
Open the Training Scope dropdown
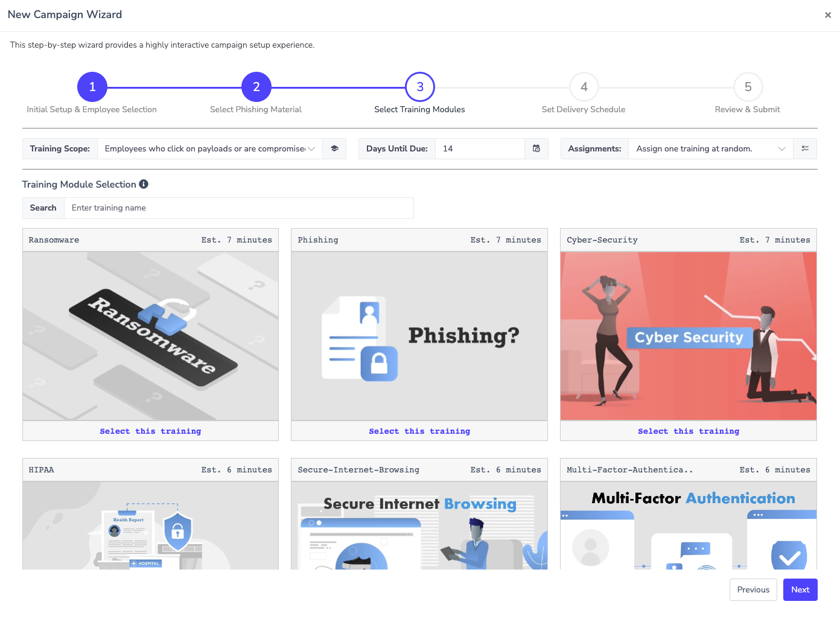209,149
